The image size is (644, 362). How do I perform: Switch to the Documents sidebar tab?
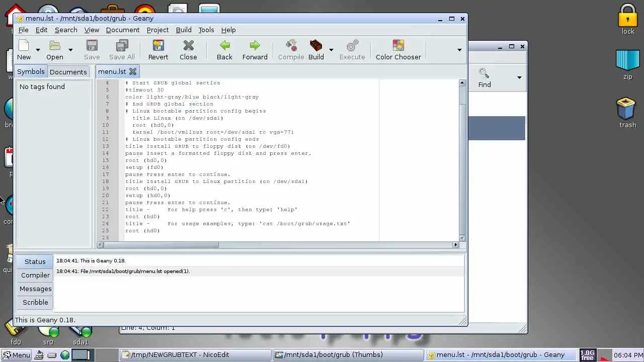(68, 72)
